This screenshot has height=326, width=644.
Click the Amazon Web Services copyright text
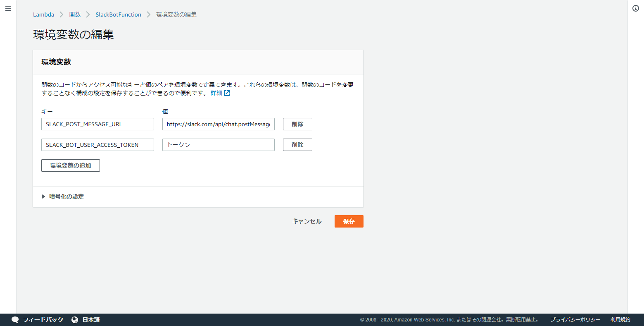(x=449, y=320)
